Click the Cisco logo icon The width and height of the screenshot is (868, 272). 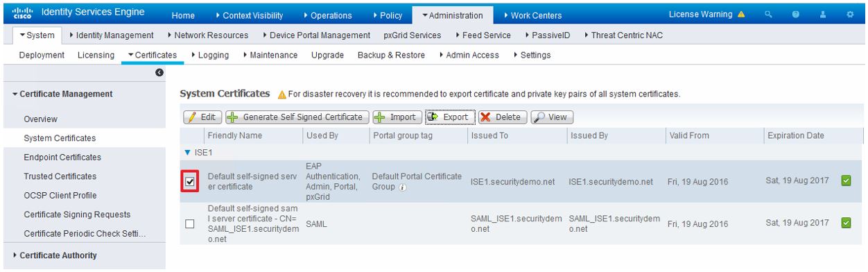[x=23, y=13]
